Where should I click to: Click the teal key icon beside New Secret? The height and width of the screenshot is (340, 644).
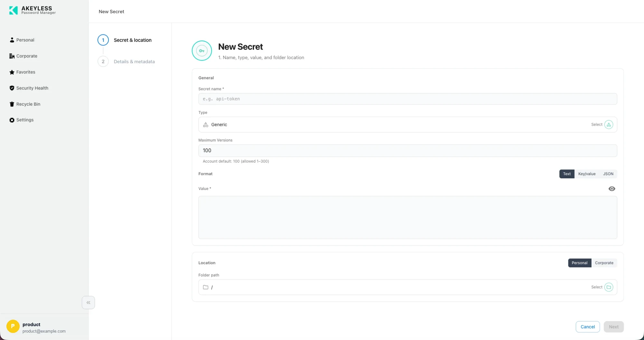[x=202, y=51]
